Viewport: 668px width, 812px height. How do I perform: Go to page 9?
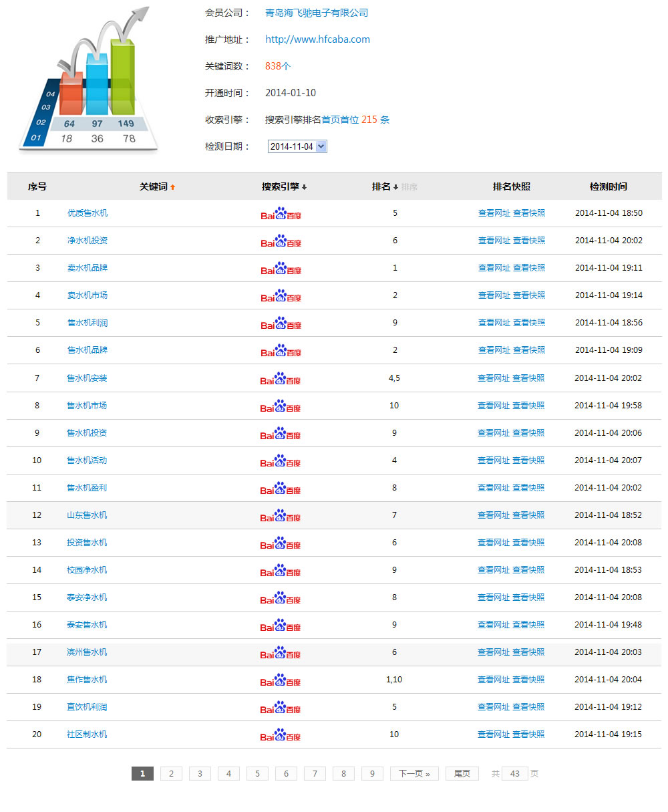(372, 774)
